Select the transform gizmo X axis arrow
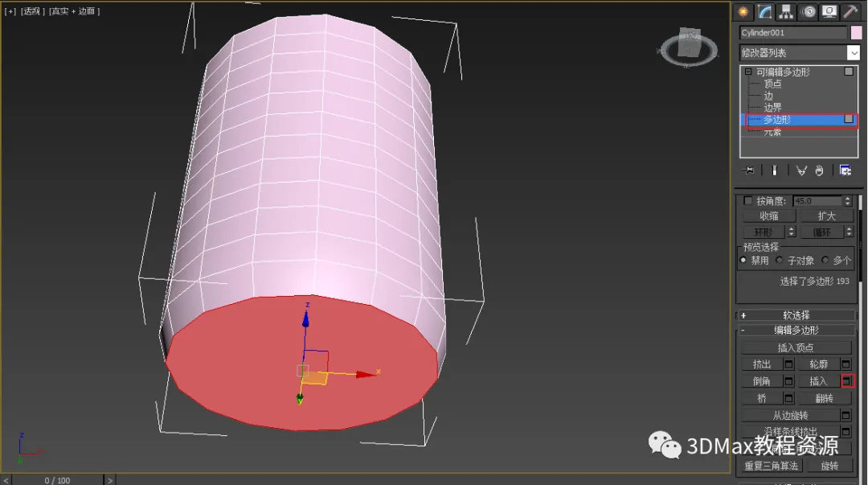868x485 pixels. [366, 375]
